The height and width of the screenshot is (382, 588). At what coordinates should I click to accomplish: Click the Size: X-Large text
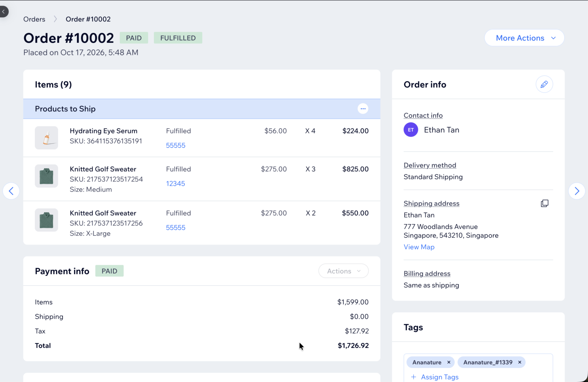(x=90, y=234)
